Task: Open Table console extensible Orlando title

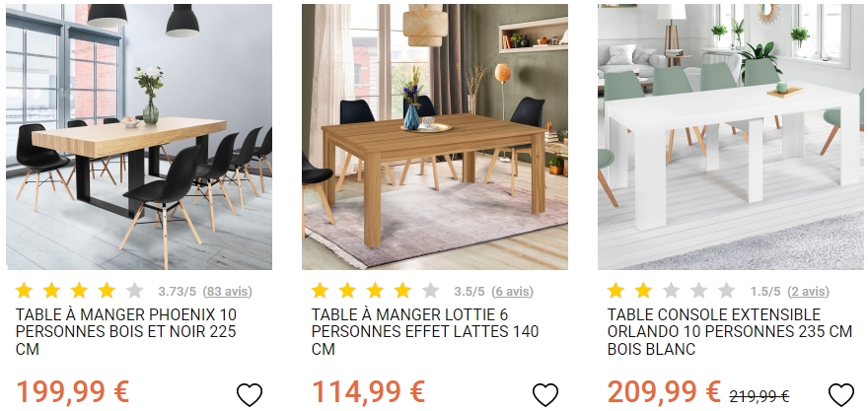Action: pyautogui.click(x=730, y=332)
